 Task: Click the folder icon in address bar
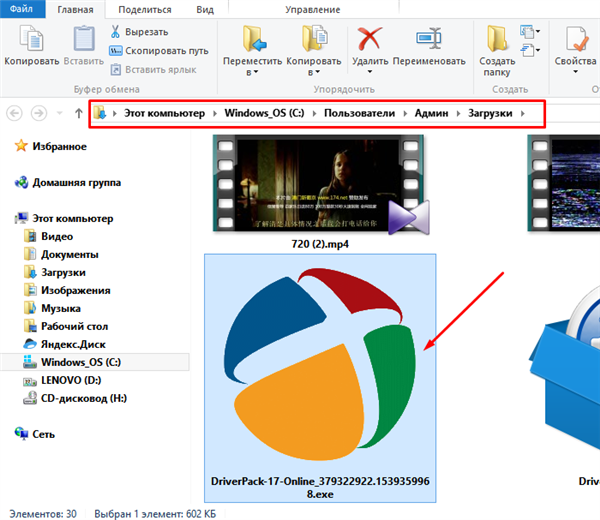(x=100, y=113)
